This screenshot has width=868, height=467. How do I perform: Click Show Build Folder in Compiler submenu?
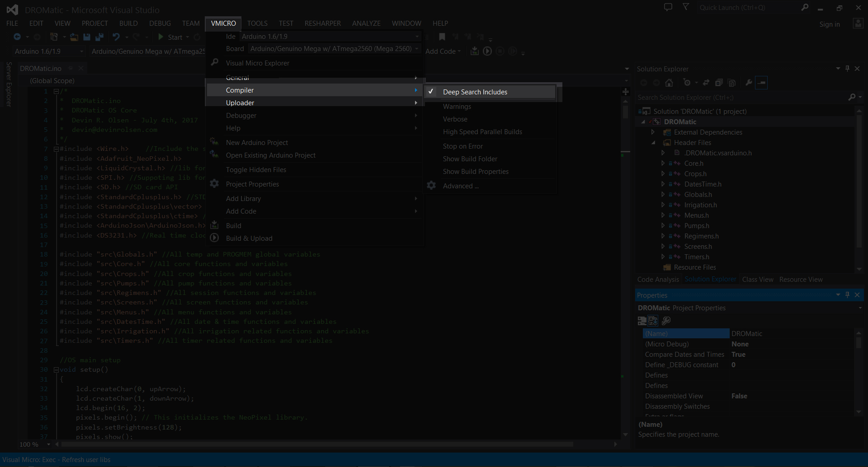[490, 159]
